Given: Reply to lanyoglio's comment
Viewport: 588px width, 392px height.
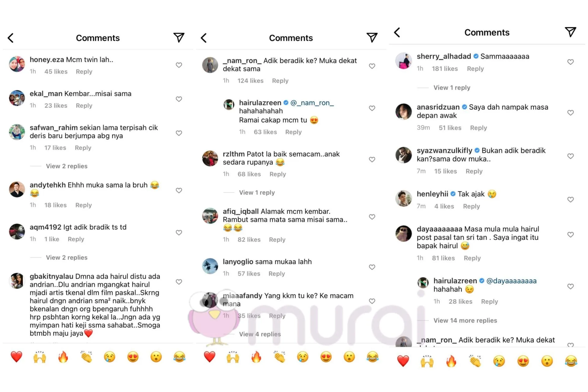Looking at the screenshot, I should pyautogui.click(x=277, y=273).
